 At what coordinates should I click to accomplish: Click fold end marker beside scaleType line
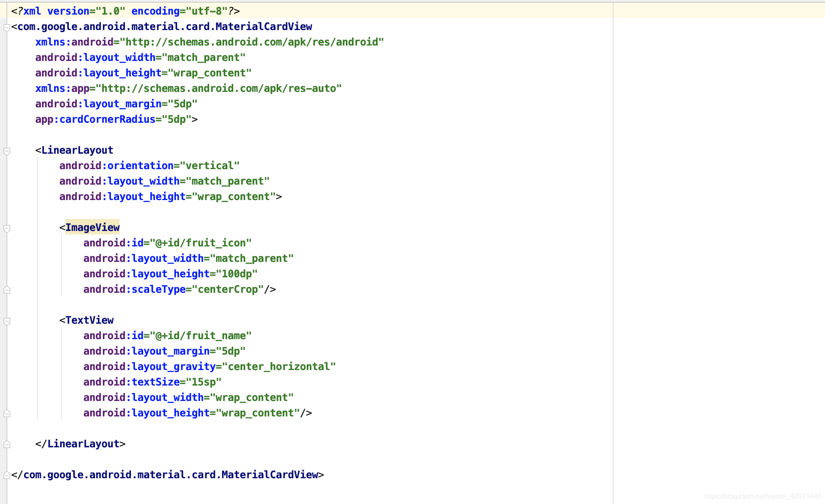6,290
